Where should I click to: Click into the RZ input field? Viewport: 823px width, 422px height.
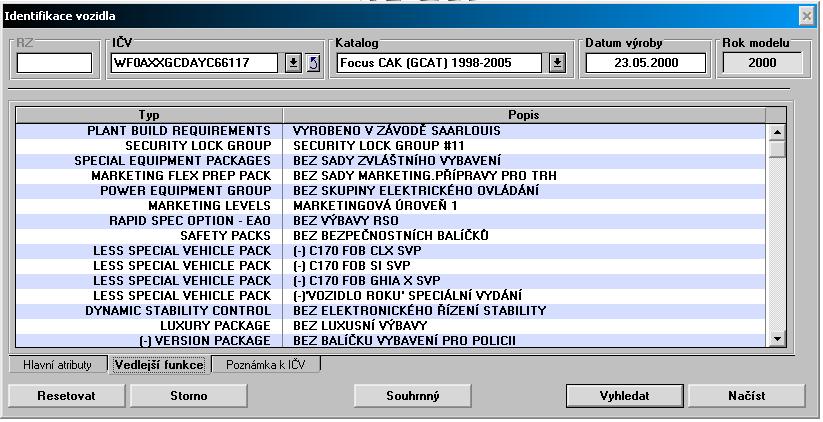coord(54,63)
